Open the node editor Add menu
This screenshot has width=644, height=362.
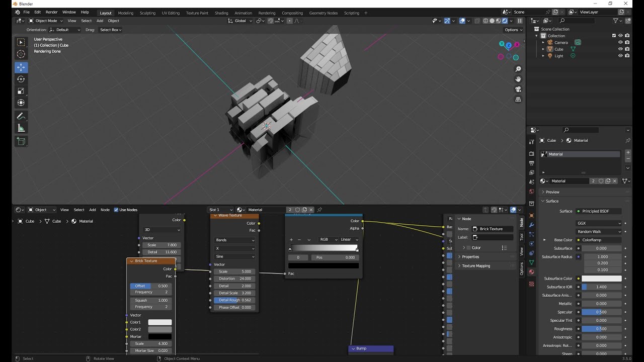(93, 210)
